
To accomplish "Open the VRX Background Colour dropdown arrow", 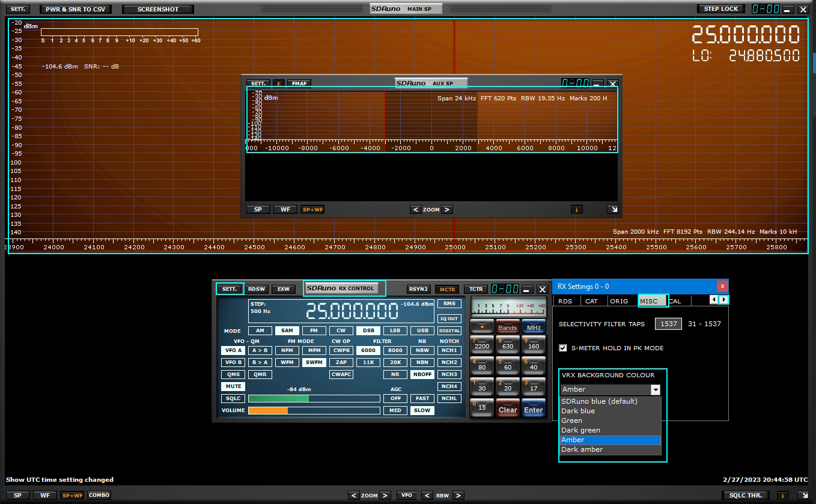I will point(656,390).
